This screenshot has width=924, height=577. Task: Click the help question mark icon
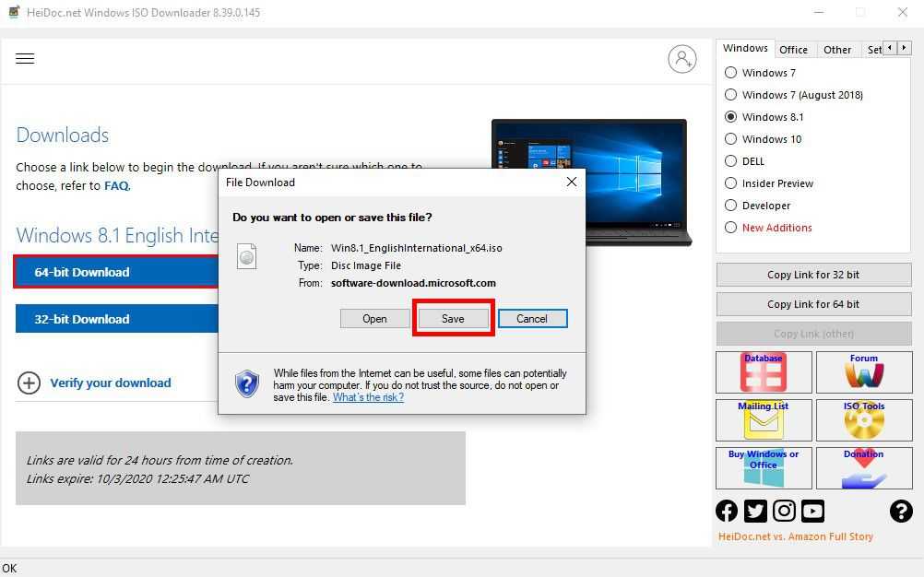[x=901, y=511]
